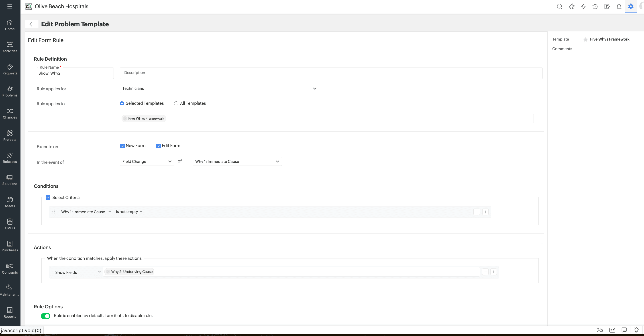
Task: Remove the Five Whys Framework template tag
Action: [125, 118]
